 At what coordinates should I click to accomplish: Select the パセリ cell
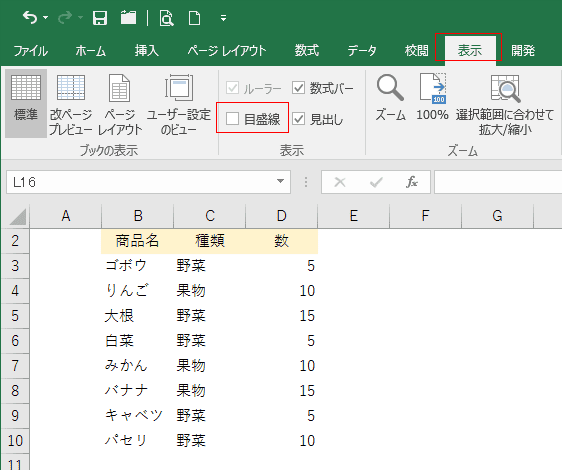pyautogui.click(x=138, y=441)
